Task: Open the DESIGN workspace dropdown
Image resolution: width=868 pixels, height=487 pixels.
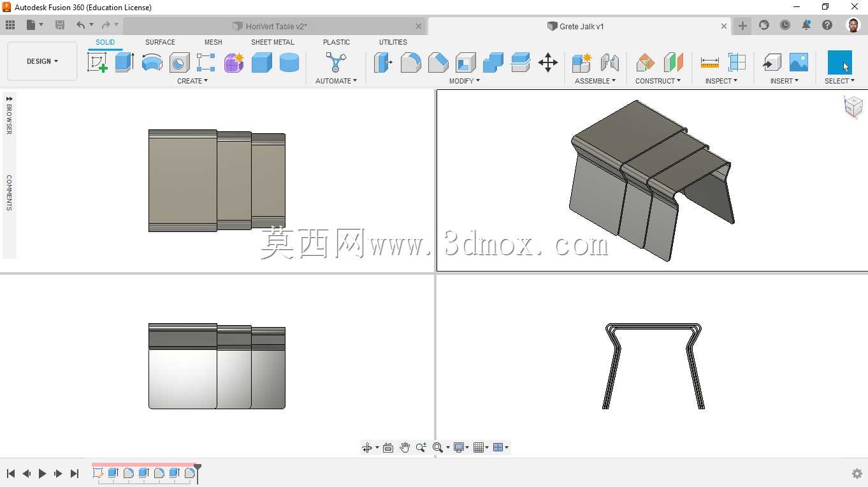Action: pos(42,61)
